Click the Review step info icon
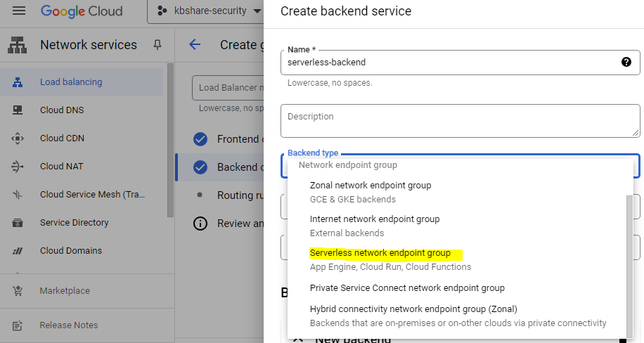Viewport: 644px width, 343px height. point(200,224)
